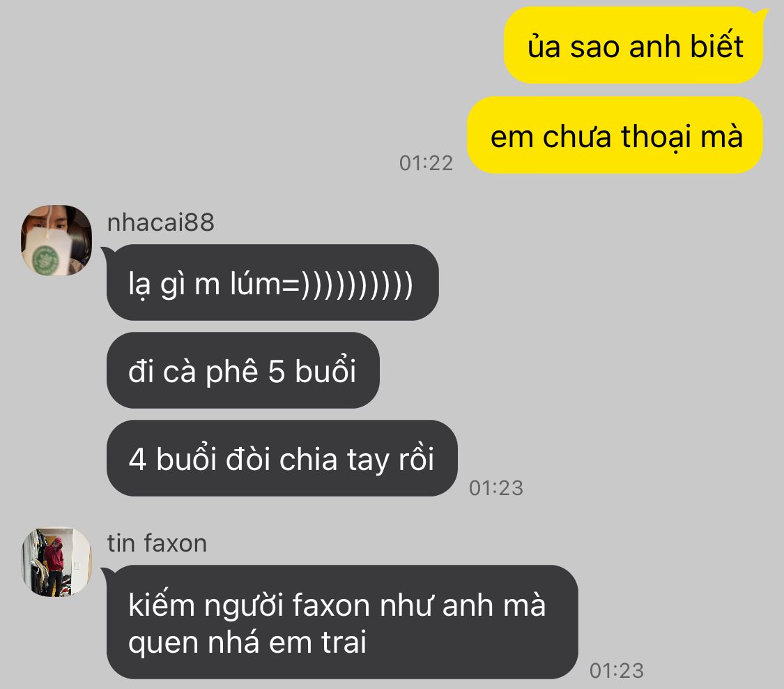Click the 01:23 timestamp after tin faxon's message
Screen dimensions: 784x689
(x=617, y=670)
